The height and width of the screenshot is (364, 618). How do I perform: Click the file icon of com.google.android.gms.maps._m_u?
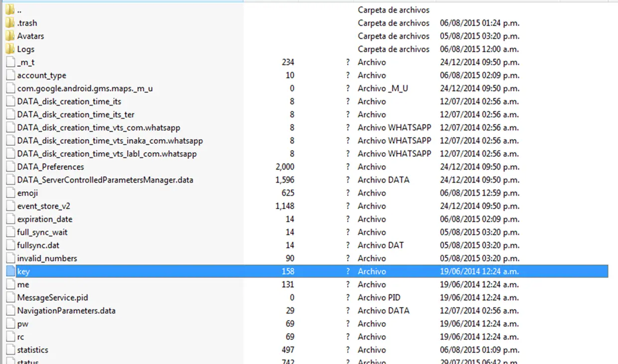pos(10,88)
